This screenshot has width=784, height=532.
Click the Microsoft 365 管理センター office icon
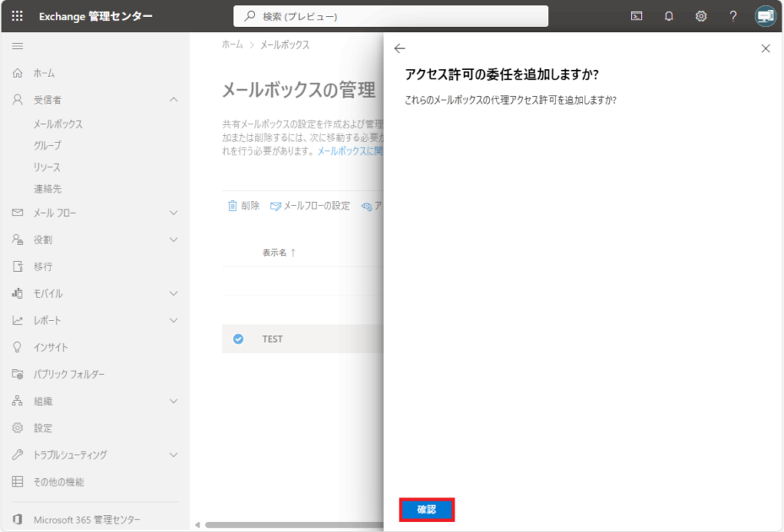pos(18,519)
